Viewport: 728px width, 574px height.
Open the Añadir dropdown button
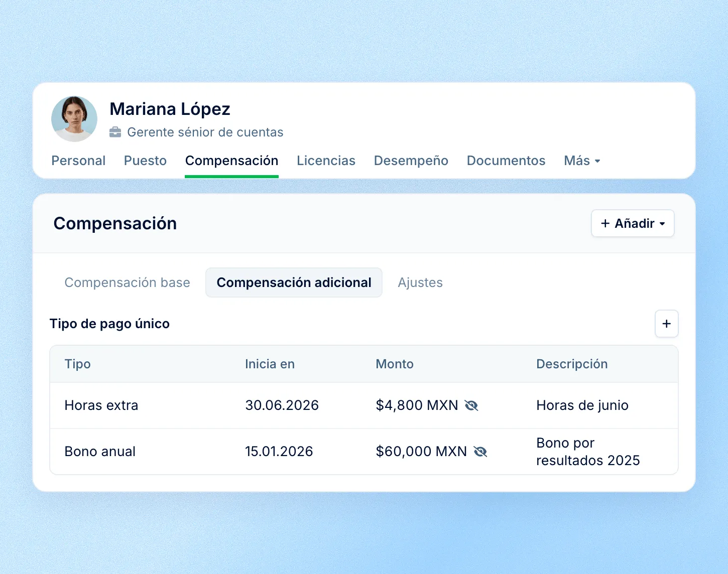pyautogui.click(x=633, y=223)
